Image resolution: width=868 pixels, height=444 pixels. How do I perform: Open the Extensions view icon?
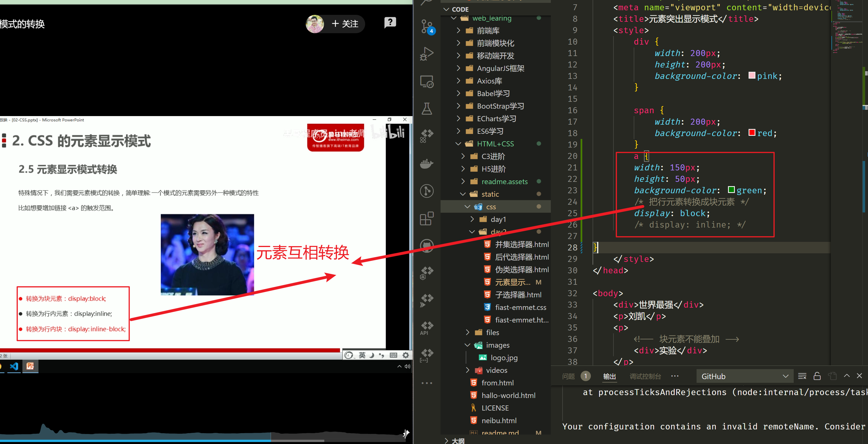427,218
